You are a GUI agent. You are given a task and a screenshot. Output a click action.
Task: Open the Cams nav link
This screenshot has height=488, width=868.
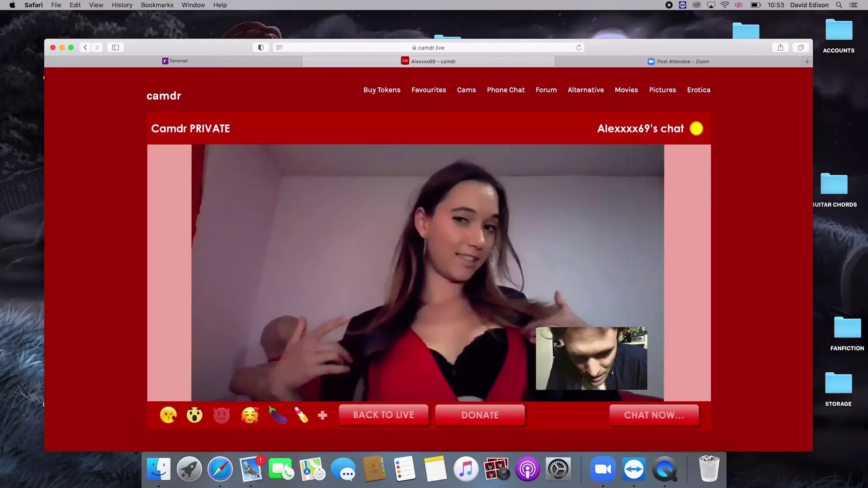point(467,90)
